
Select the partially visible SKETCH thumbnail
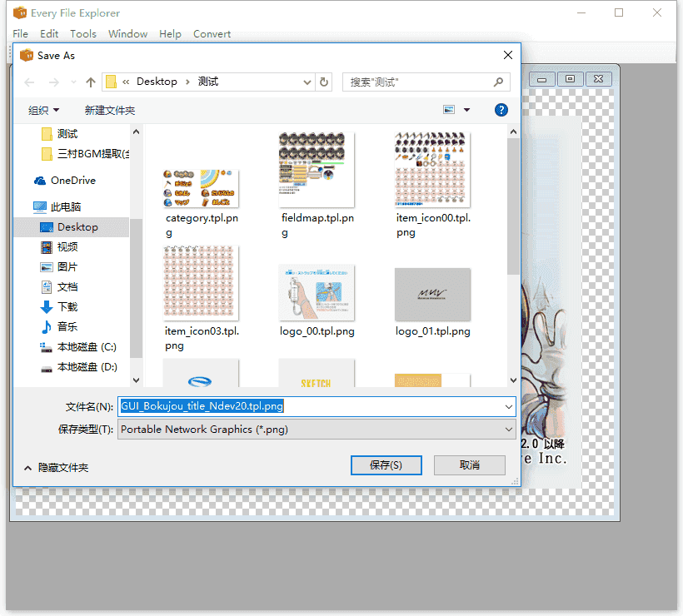pyautogui.click(x=317, y=374)
